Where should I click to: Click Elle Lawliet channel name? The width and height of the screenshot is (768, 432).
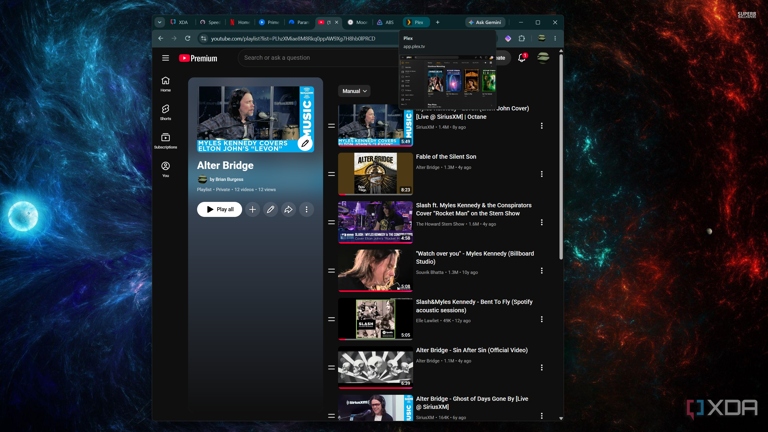point(427,321)
